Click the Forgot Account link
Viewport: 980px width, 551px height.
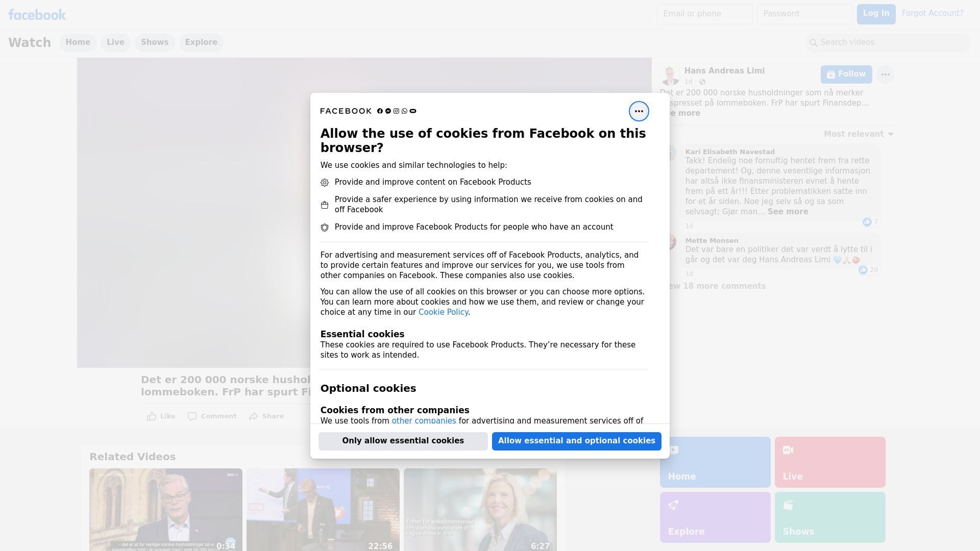[x=932, y=13]
